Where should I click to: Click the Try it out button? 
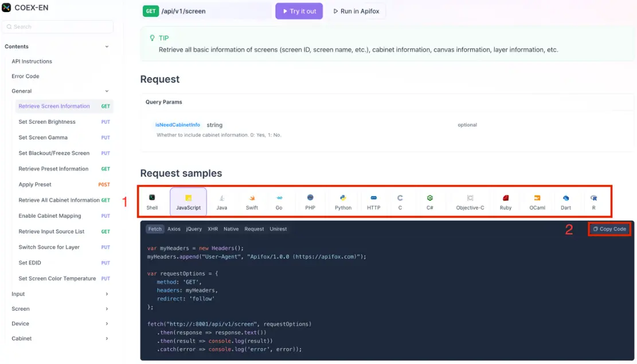[x=299, y=11]
